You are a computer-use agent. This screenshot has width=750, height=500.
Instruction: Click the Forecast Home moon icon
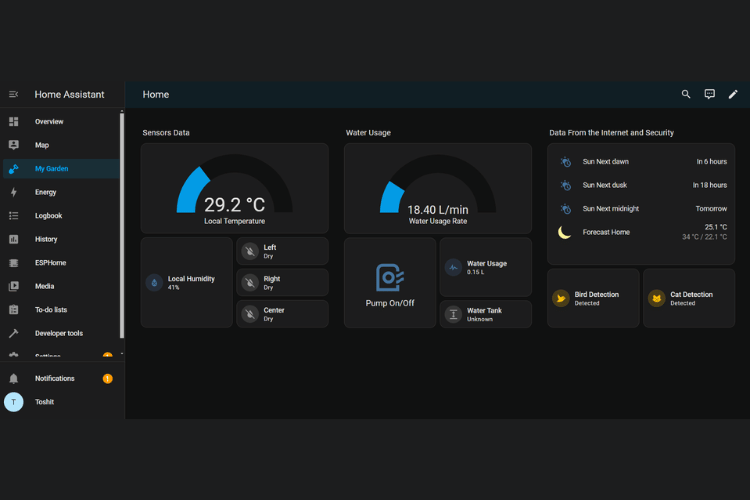[x=565, y=232]
